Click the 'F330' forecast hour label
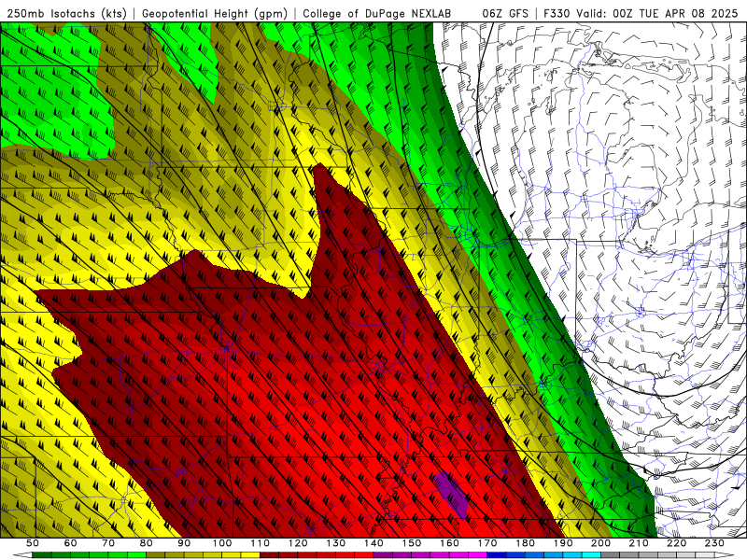Screen dimensions: 747x560 (557, 14)
